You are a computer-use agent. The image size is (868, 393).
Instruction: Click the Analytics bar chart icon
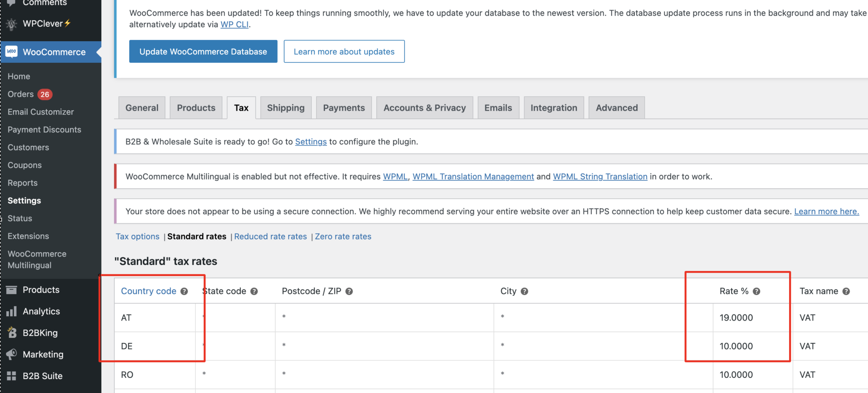pos(11,312)
